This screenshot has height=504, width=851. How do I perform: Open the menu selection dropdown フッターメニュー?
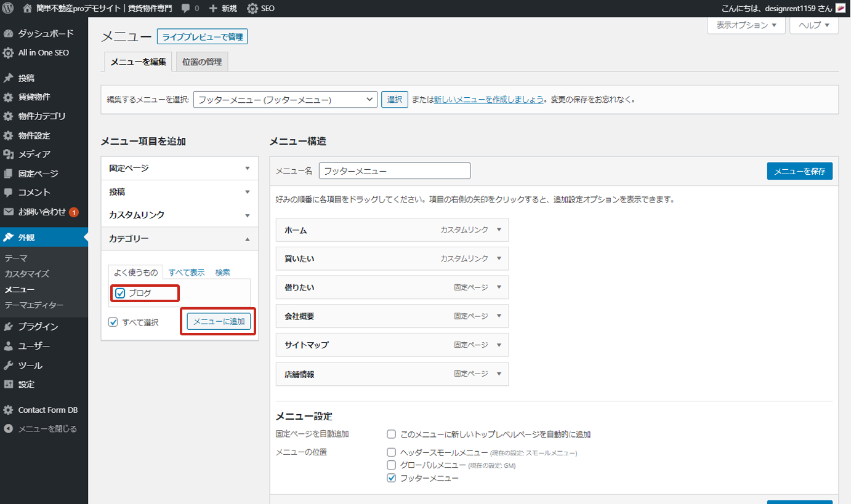[x=284, y=100]
